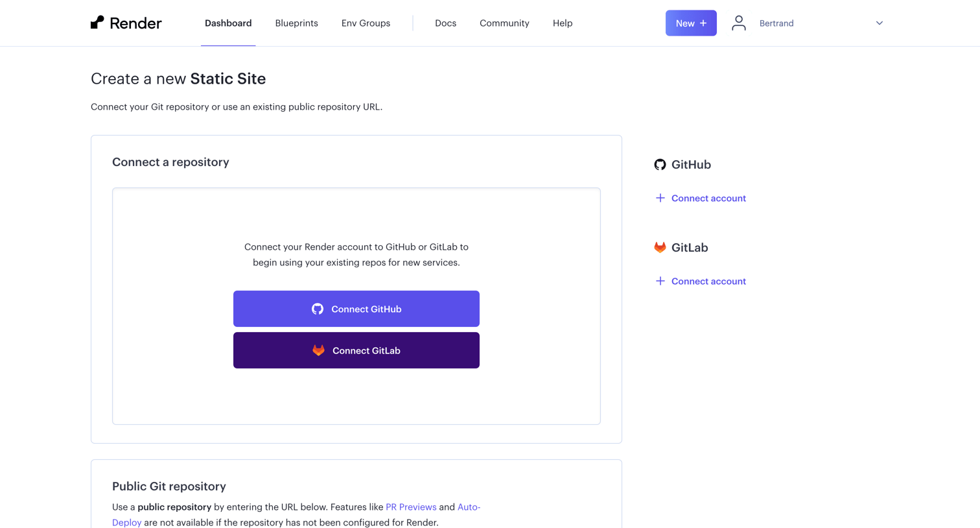Viewport: 980px width, 528px height.
Task: Click Connect GitLab button
Action: coord(356,350)
